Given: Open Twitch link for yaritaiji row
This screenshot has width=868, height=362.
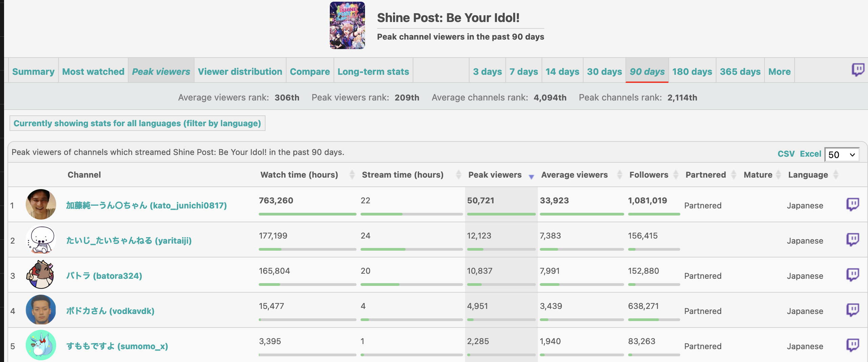Looking at the screenshot, I should click(853, 240).
